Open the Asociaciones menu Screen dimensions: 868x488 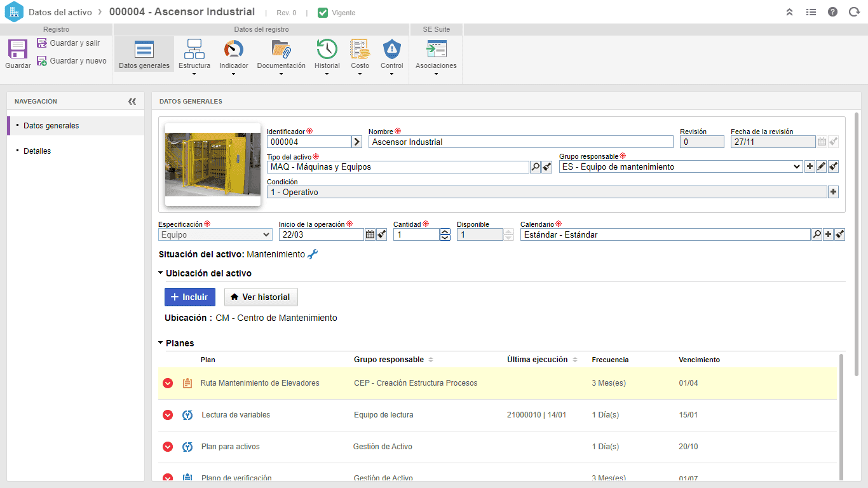point(436,57)
